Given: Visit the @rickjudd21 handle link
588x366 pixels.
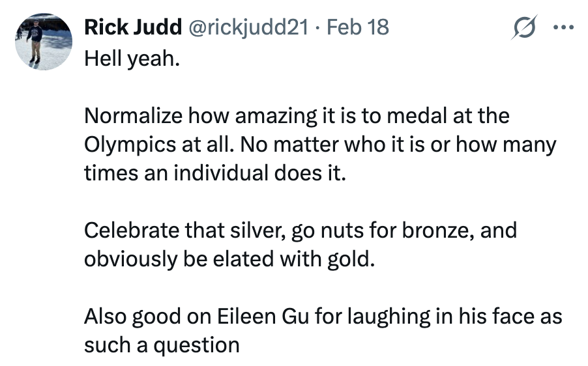Looking at the screenshot, I should [x=247, y=27].
